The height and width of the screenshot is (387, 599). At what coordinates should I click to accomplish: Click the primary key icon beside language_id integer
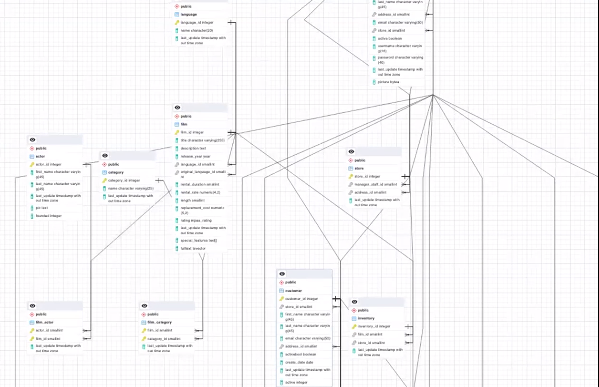coord(177,23)
